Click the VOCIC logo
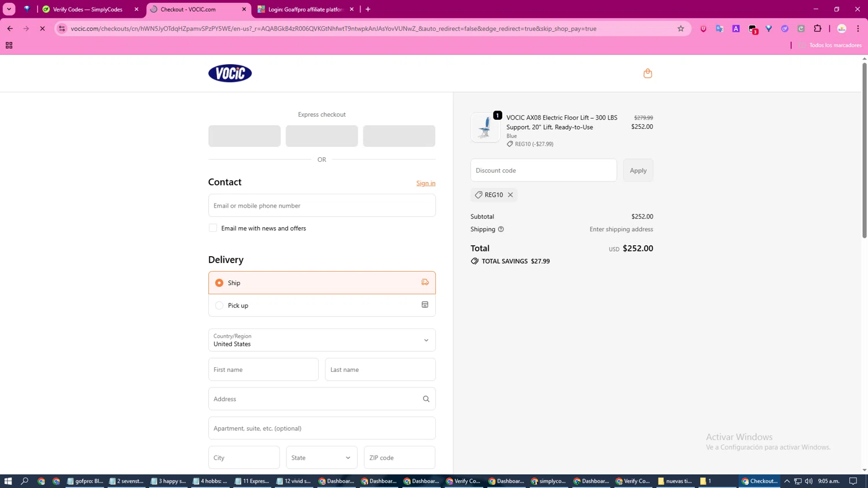The width and height of the screenshot is (868, 488). (230, 73)
